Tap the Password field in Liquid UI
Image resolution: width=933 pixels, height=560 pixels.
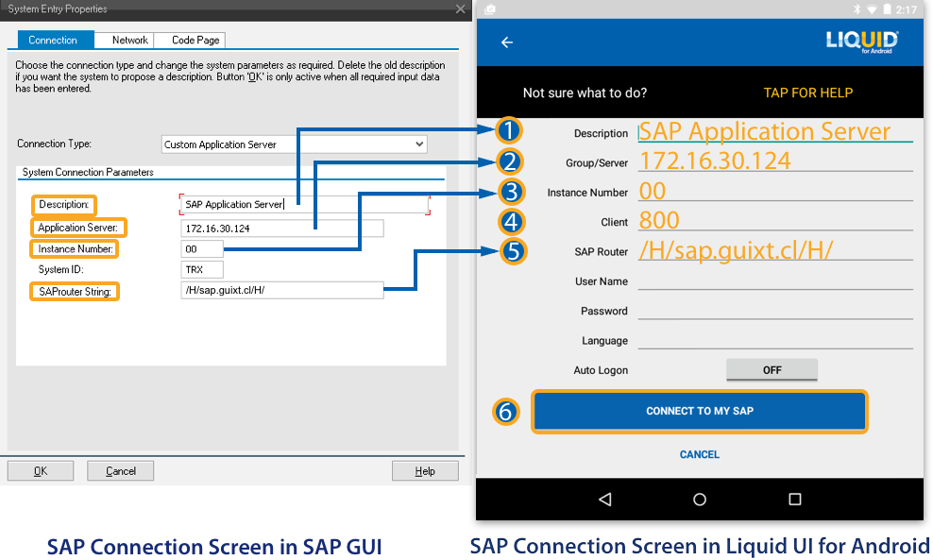774,311
